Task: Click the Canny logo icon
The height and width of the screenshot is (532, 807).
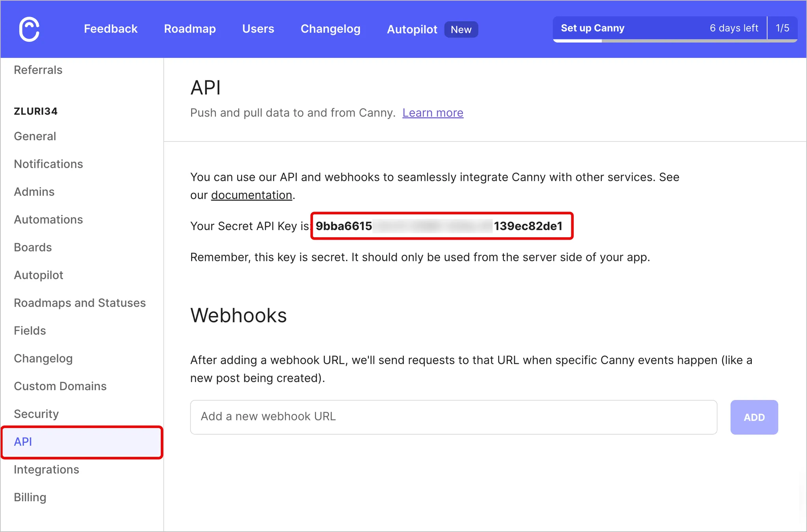Action: [x=29, y=29]
